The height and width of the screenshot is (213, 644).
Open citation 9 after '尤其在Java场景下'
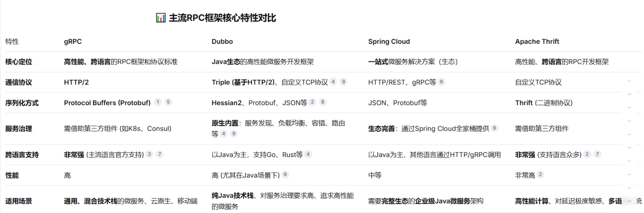tap(285, 174)
